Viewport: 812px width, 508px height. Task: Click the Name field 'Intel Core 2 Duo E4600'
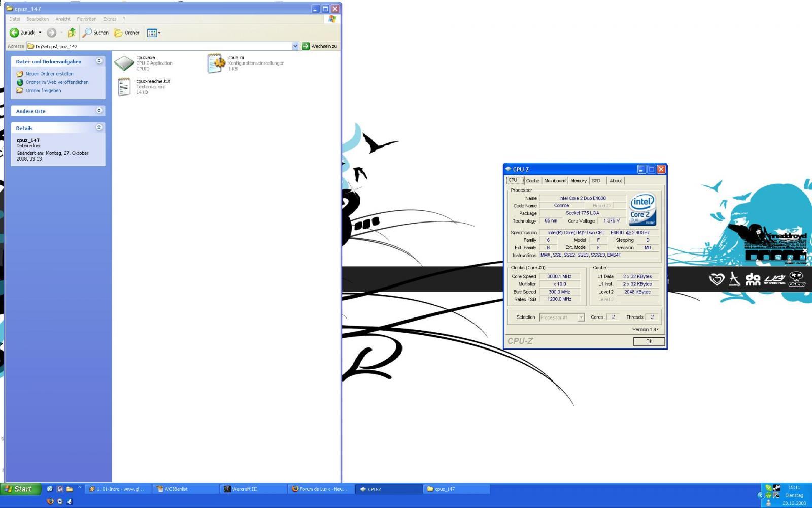point(583,198)
